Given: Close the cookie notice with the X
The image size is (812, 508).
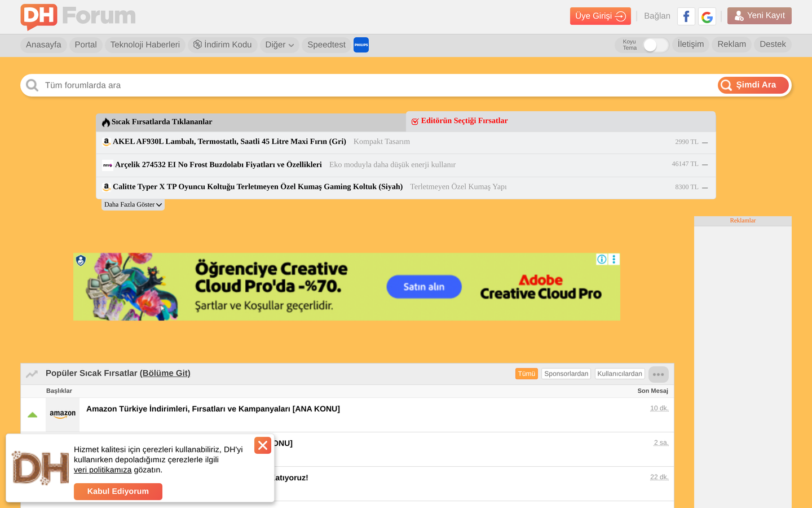Looking at the screenshot, I should [263, 445].
